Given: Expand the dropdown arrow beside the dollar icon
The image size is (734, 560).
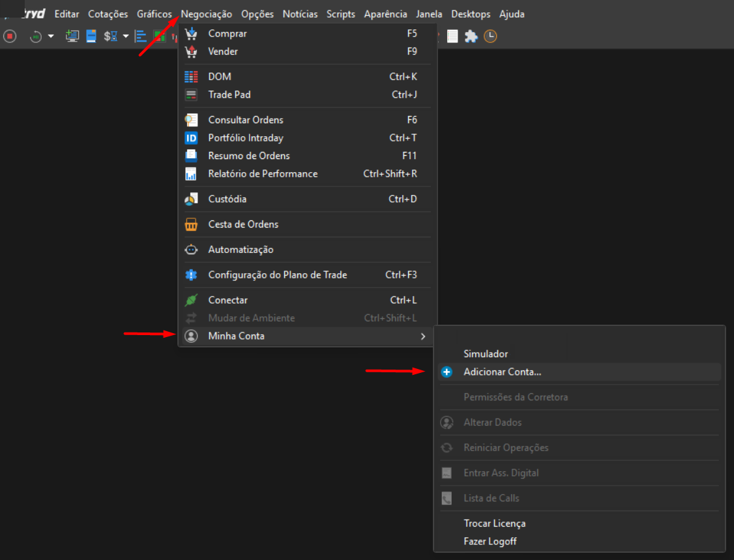Looking at the screenshot, I should (125, 36).
